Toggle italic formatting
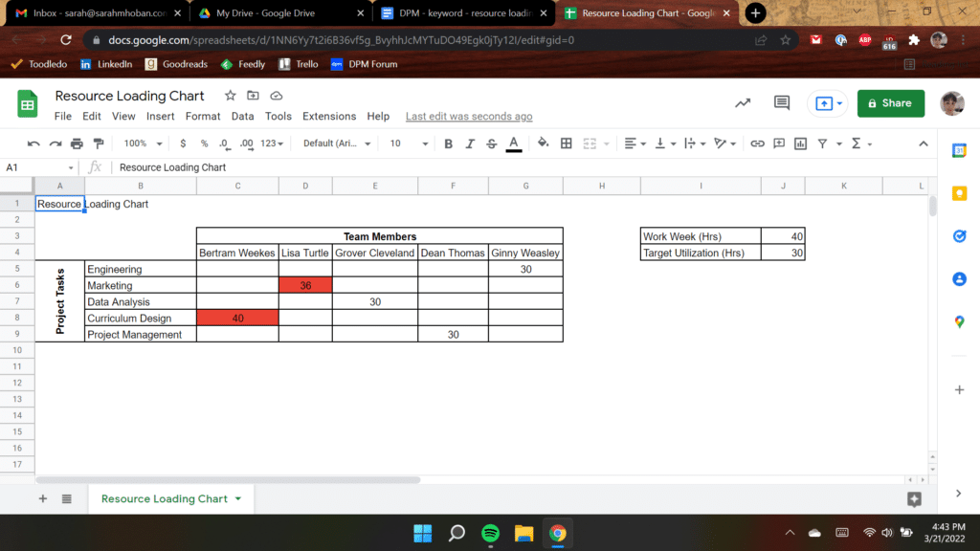This screenshot has height=551, width=980. tap(470, 143)
